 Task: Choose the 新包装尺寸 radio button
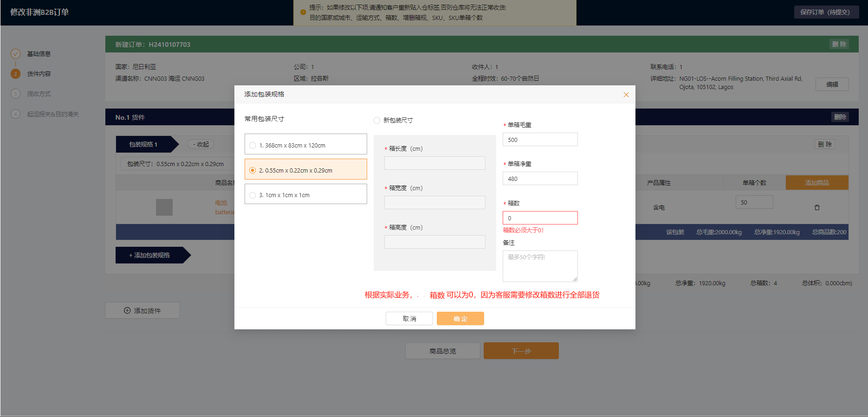click(x=377, y=121)
